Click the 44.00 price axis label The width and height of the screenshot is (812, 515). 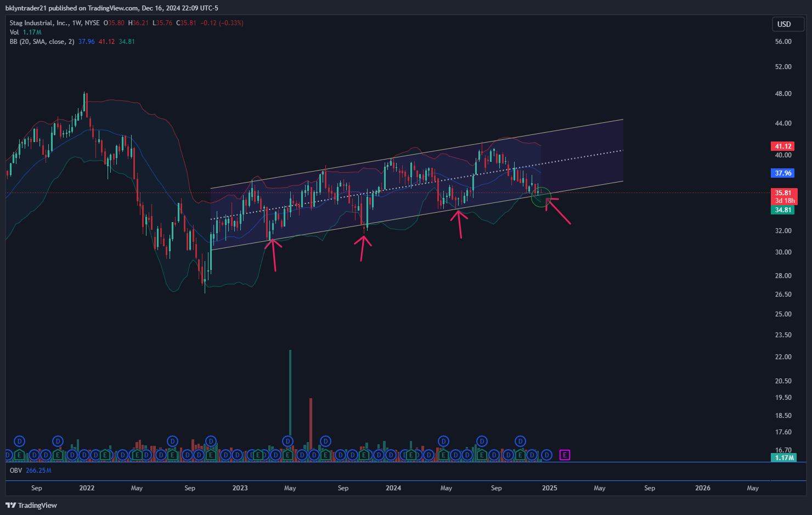coord(783,123)
